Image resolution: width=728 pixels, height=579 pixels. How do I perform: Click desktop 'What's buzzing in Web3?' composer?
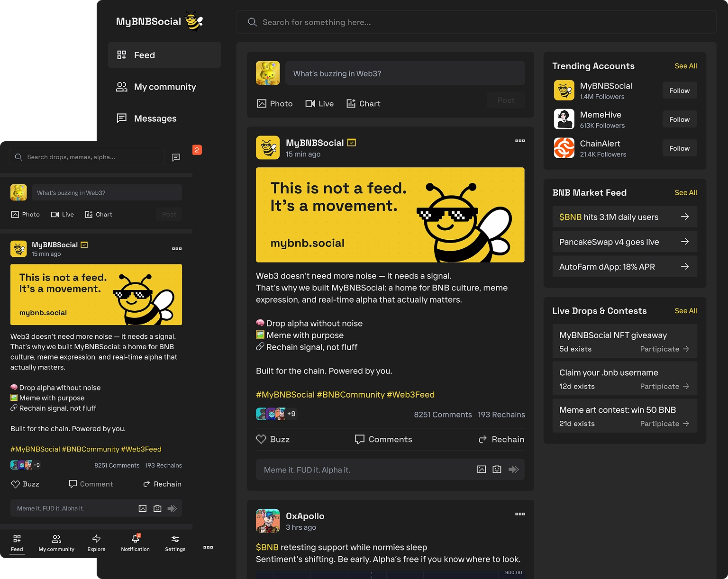pos(405,73)
